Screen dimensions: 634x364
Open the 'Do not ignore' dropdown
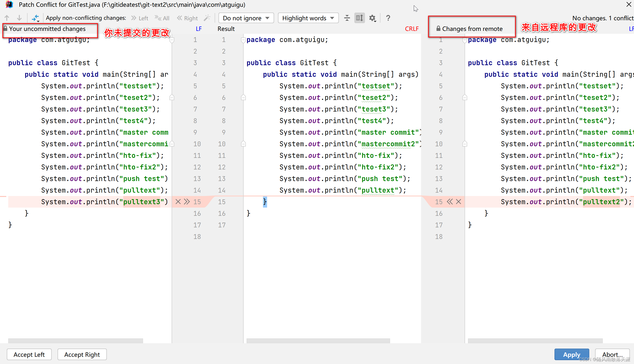pos(246,18)
